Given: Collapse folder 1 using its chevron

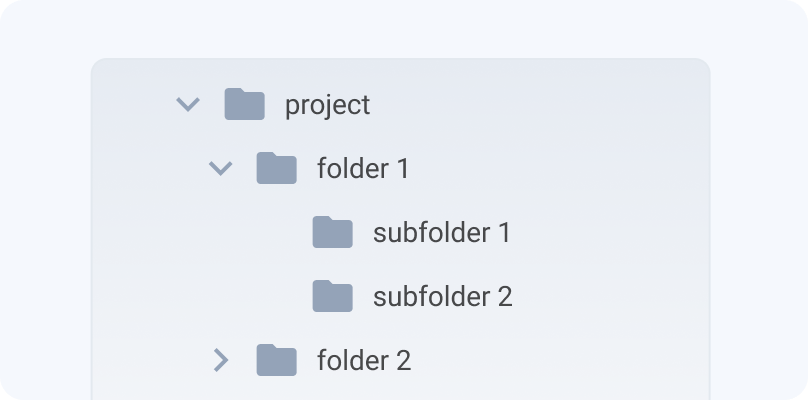Looking at the screenshot, I should [x=221, y=169].
